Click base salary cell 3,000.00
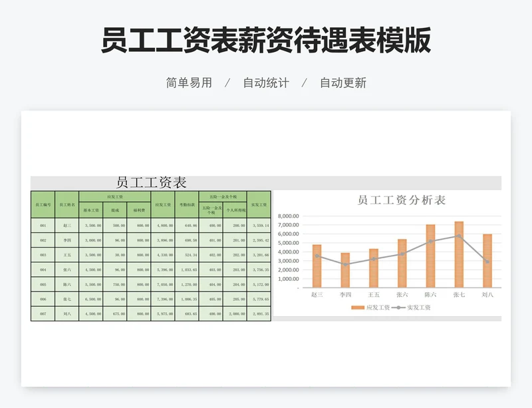This screenshot has height=408, width=532. point(91,240)
